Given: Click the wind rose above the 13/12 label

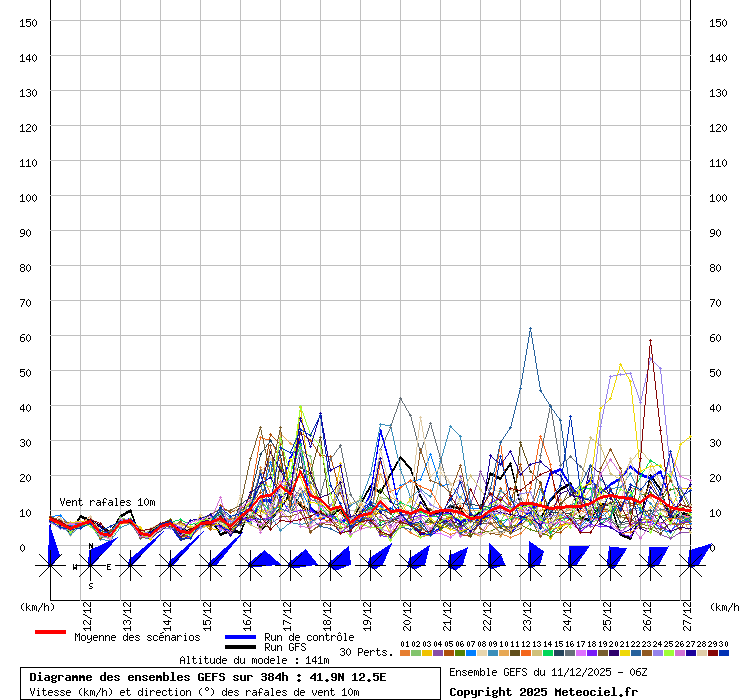Looking at the screenshot, I should 130,566.
